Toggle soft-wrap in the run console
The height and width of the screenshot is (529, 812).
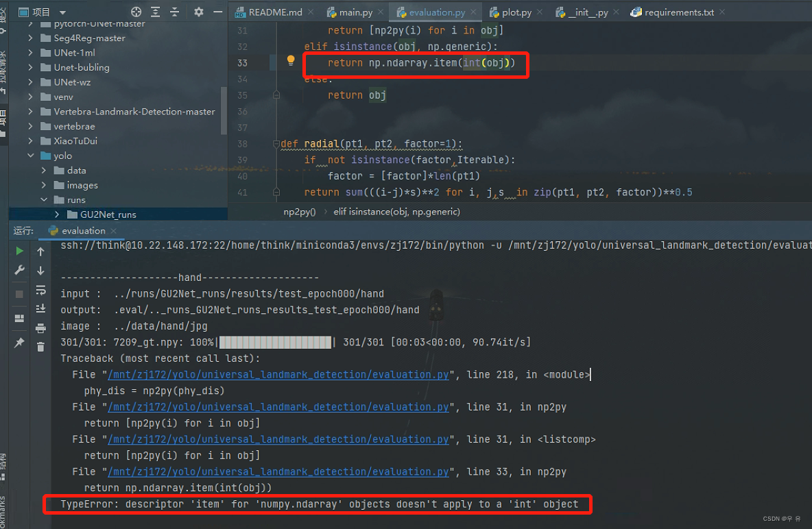tap(40, 291)
